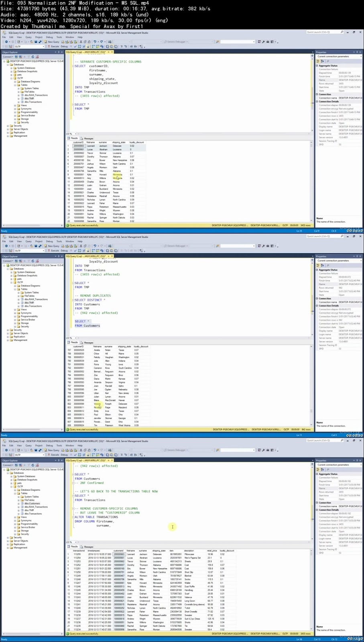
Task: Open the OLTP database dropdown in the top screenshot
Action: (x=29, y=47)
